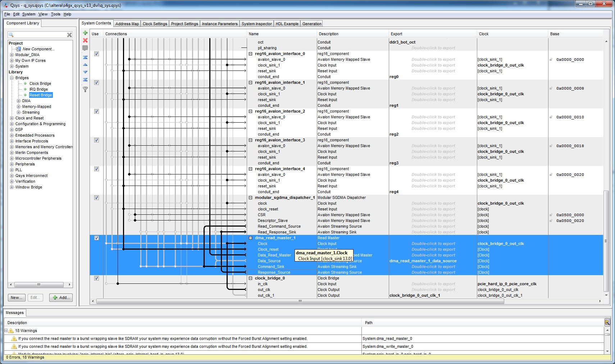Move selected component to bottom with toolbar icon
The width and height of the screenshot is (615, 364).
tap(85, 79)
